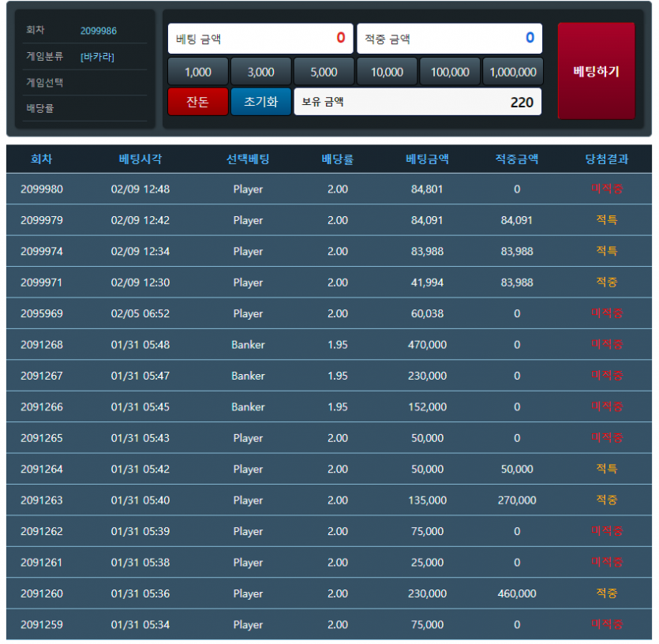This screenshot has width=659, height=644.
Task: Click bet amount 152,000
Action: coord(427,407)
